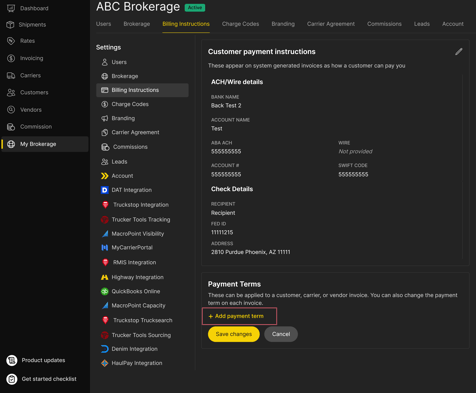Click the Get started checklist icon
476x393 pixels.
[x=12, y=379]
